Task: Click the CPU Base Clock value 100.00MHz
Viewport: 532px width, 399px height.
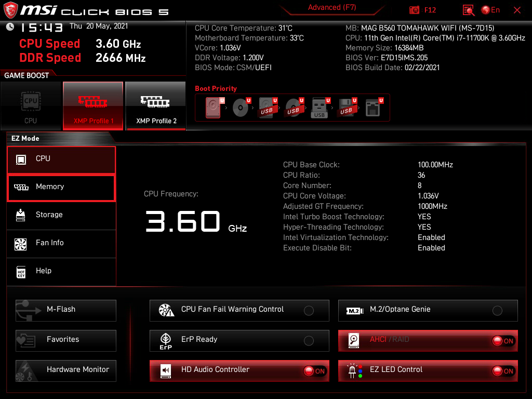Action: click(x=435, y=165)
